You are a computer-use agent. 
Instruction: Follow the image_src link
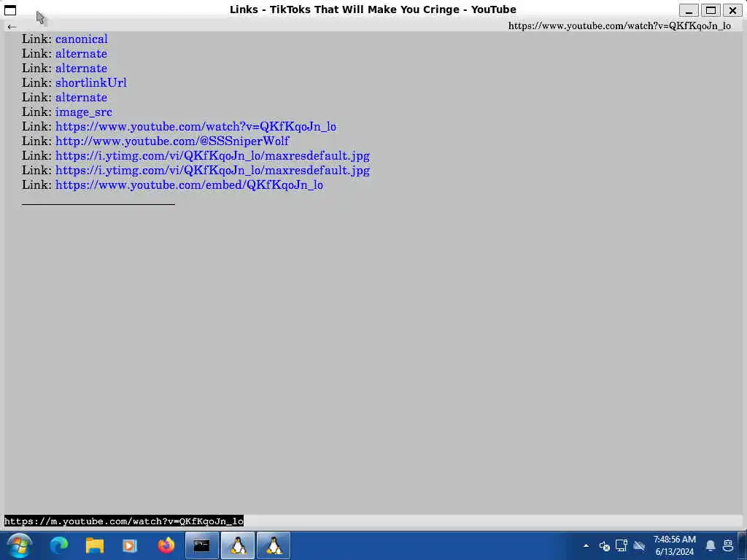coord(83,112)
